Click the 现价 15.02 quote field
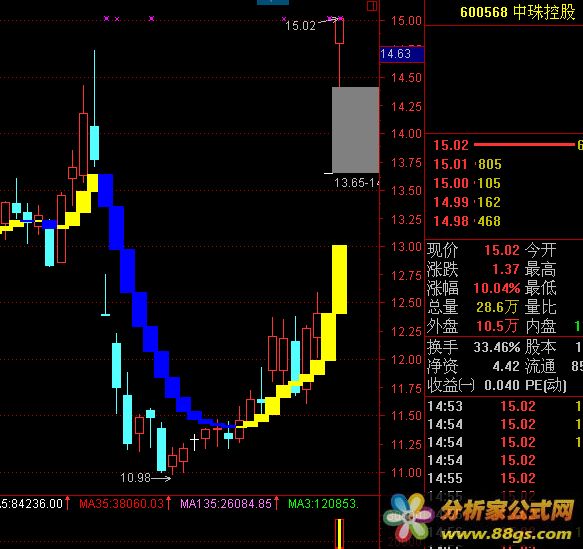This screenshot has width=583, height=549. coord(473,250)
